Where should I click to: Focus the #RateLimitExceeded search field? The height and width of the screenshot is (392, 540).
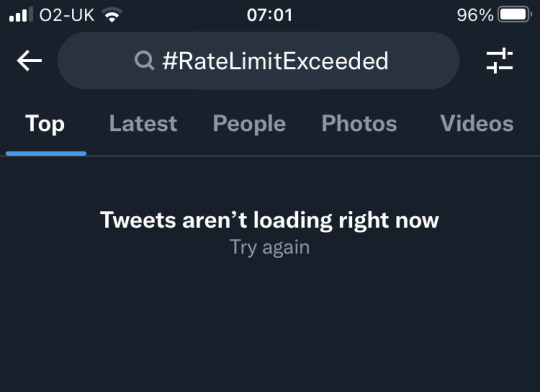pyautogui.click(x=258, y=61)
